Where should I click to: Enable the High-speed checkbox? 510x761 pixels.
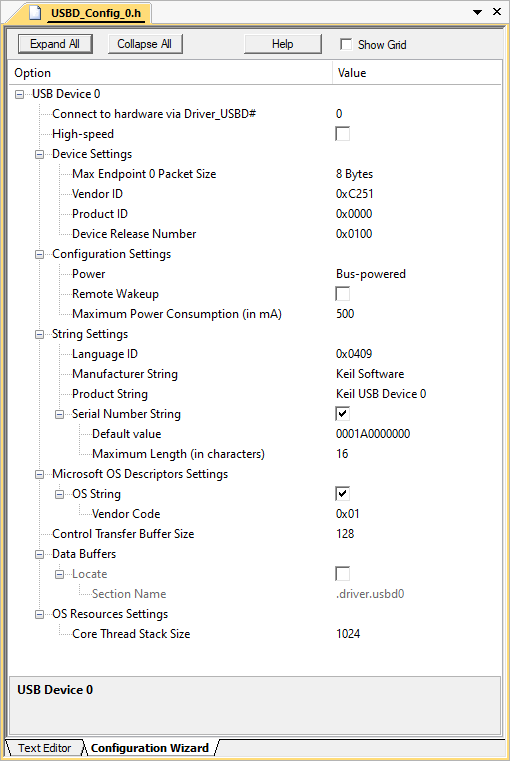click(343, 133)
